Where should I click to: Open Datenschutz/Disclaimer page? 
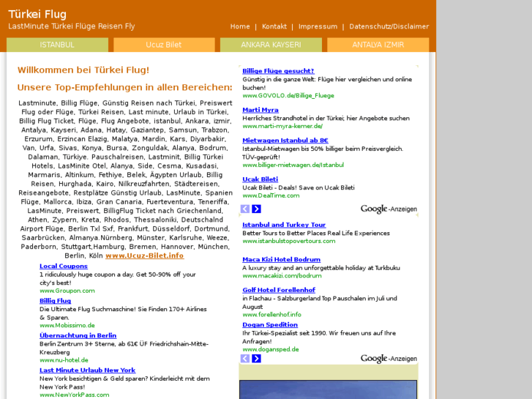point(389,26)
